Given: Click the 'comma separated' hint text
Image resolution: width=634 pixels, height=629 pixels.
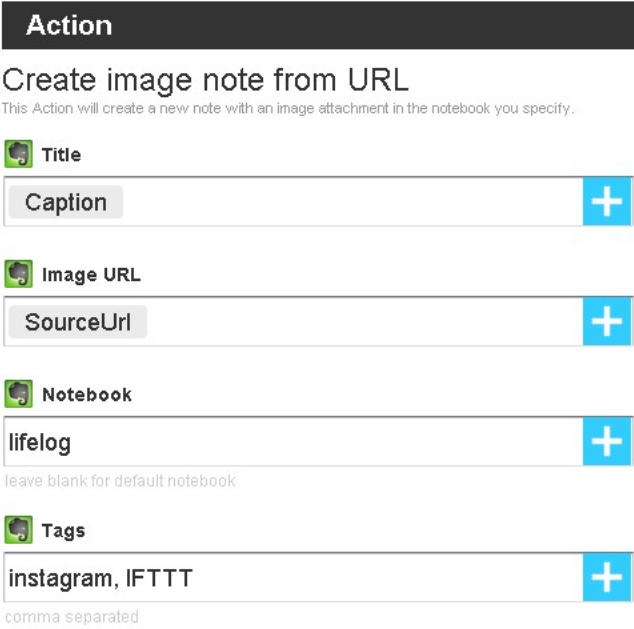Looking at the screenshot, I should click(72, 617).
